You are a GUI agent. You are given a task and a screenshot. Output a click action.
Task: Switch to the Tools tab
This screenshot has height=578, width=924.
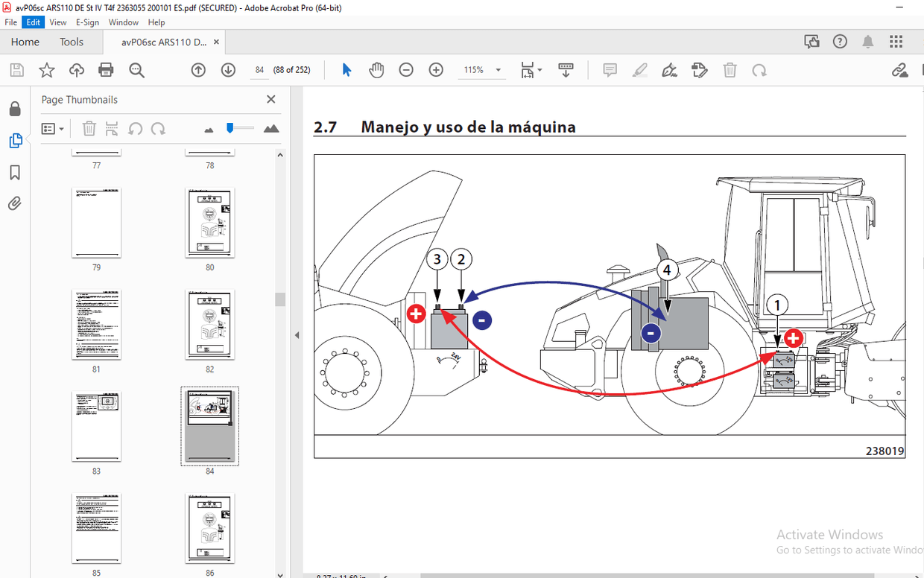71,42
